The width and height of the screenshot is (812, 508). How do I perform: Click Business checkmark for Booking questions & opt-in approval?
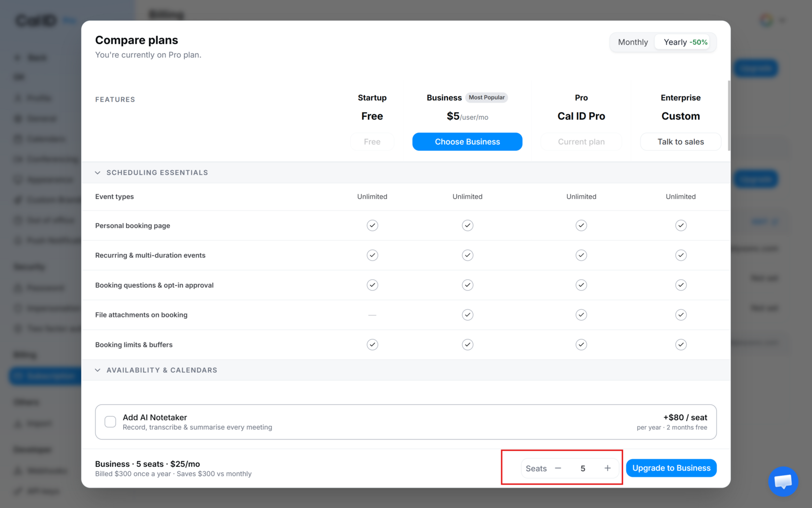467,285
